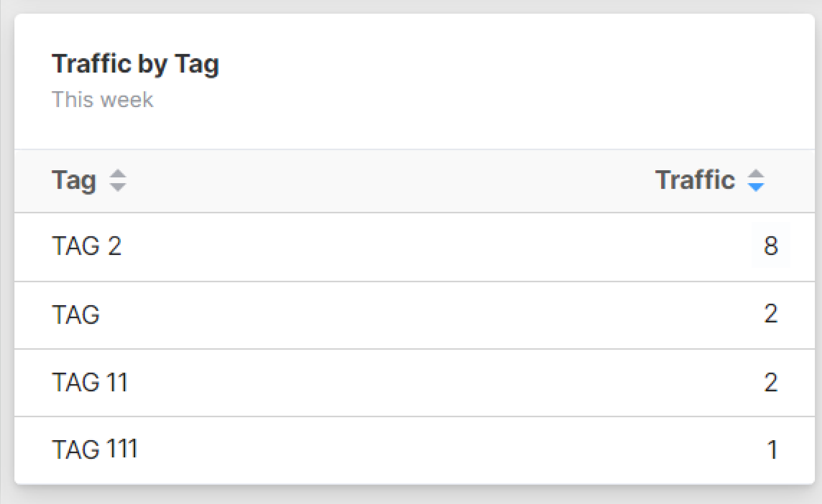Click ascending up arrow next to Tag
The image size is (822, 504).
click(x=117, y=175)
